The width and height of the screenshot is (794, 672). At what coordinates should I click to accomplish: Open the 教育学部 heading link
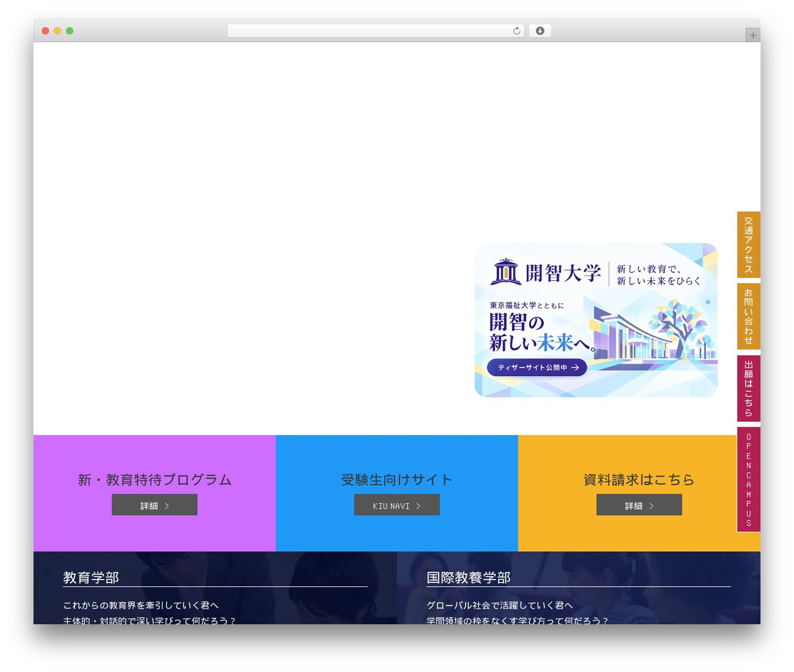pyautogui.click(x=91, y=578)
